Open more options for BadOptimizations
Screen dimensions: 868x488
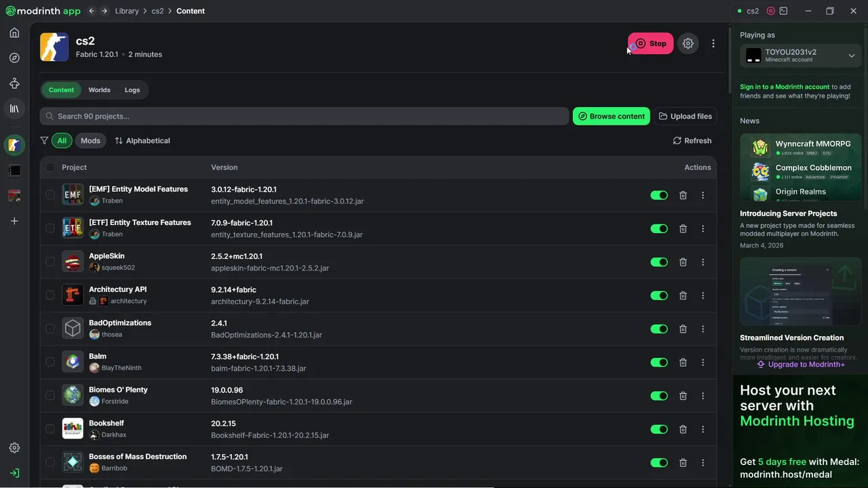click(703, 329)
